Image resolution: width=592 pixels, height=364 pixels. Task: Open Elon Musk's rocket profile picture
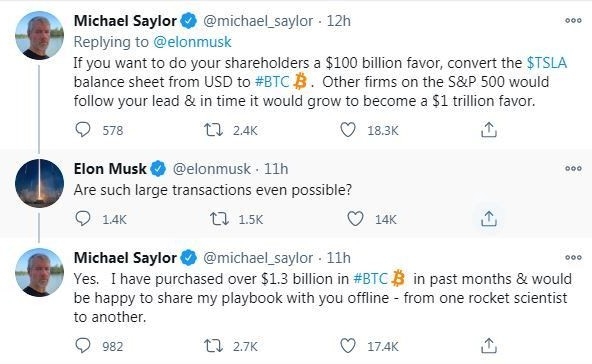click(x=39, y=184)
